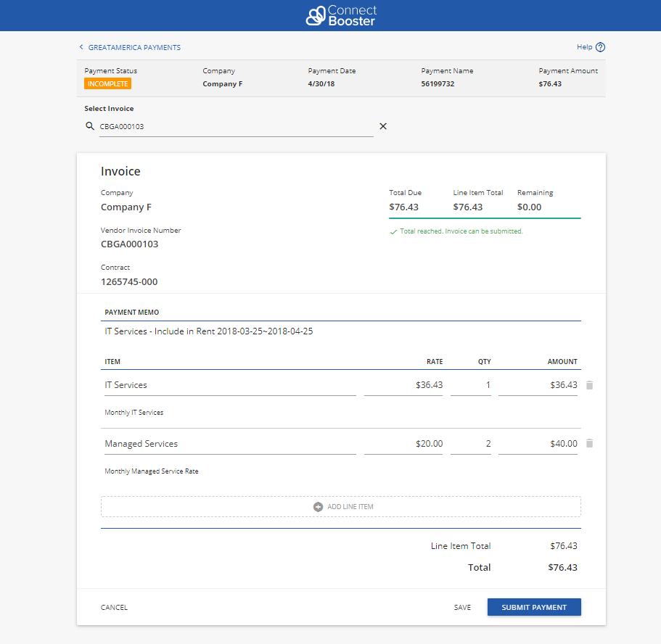The height and width of the screenshot is (644, 661).
Task: Edit the IT Services item name field
Action: tap(230, 385)
